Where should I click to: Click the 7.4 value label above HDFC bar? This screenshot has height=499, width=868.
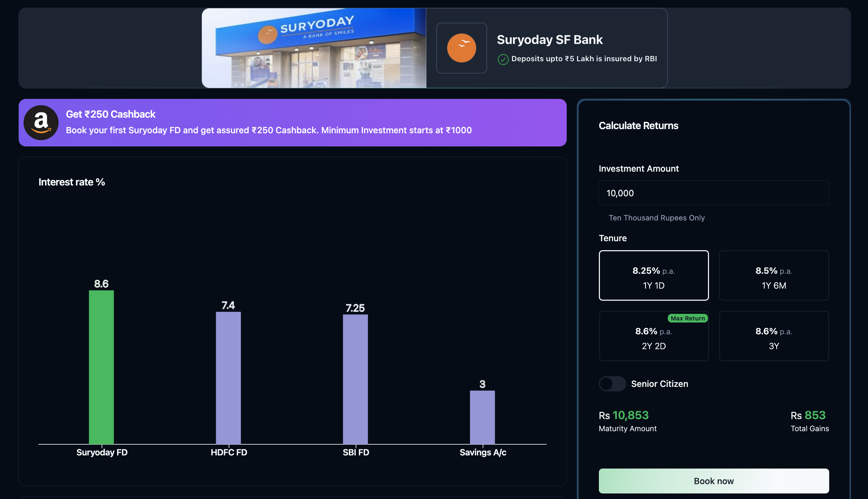(228, 305)
